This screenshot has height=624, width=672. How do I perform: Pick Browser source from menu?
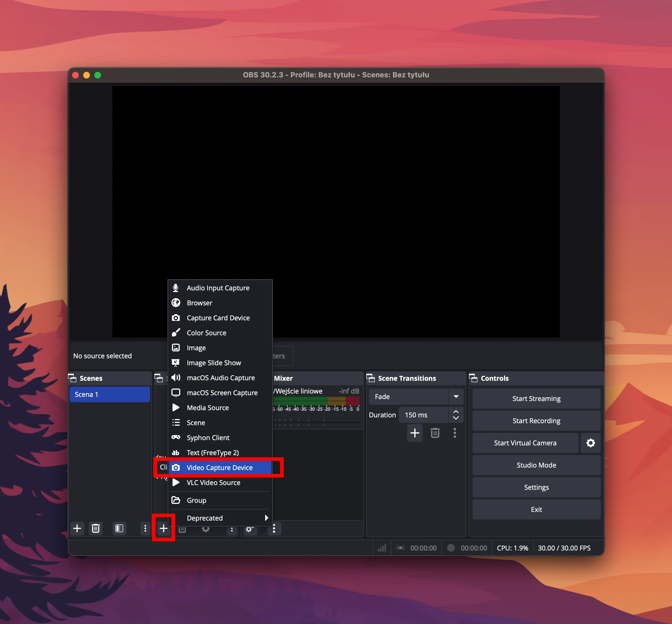[x=199, y=303]
